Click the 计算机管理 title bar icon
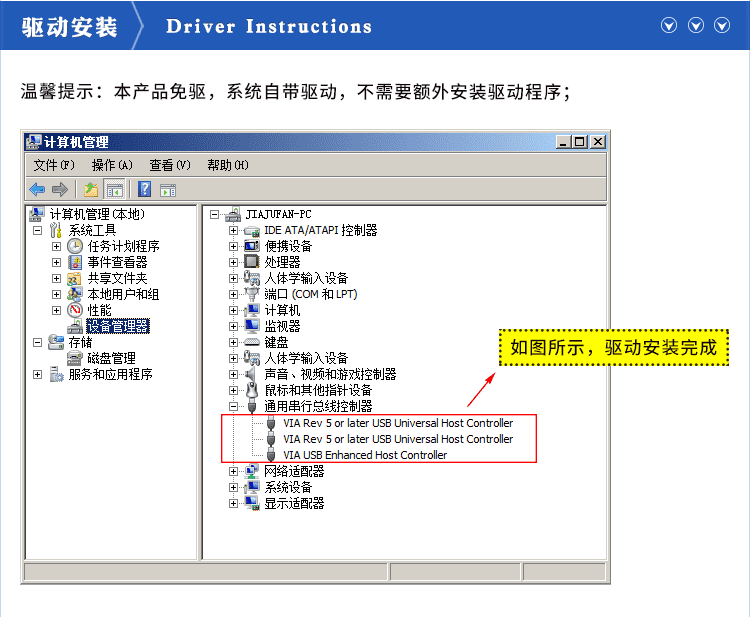This screenshot has height=617, width=750. tap(33, 142)
